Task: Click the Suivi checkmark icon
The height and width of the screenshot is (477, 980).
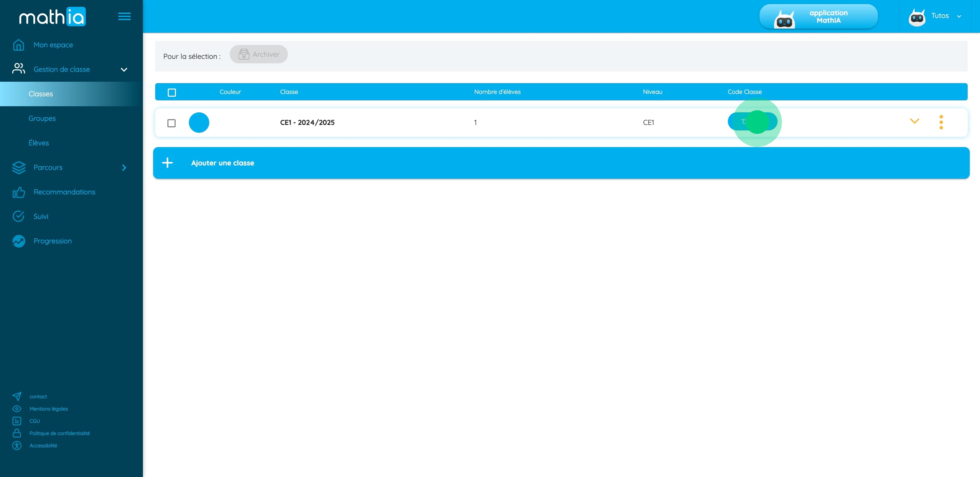Action: click(18, 216)
